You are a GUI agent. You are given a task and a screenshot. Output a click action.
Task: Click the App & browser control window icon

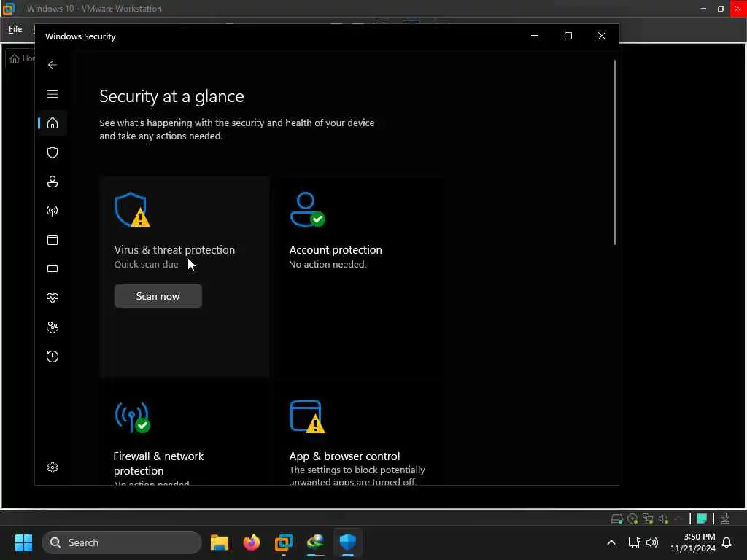(307, 417)
